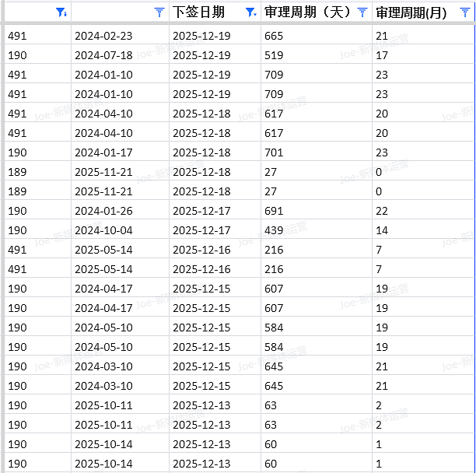The height and width of the screenshot is (473, 476).
Task: Select 190 in the 2024-07-18 row
Action: click(37, 55)
